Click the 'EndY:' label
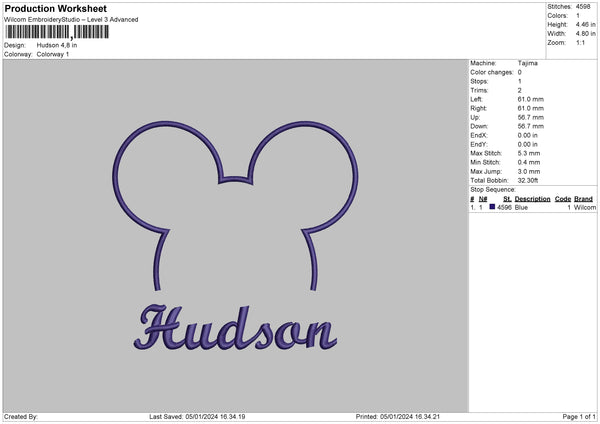 point(479,144)
